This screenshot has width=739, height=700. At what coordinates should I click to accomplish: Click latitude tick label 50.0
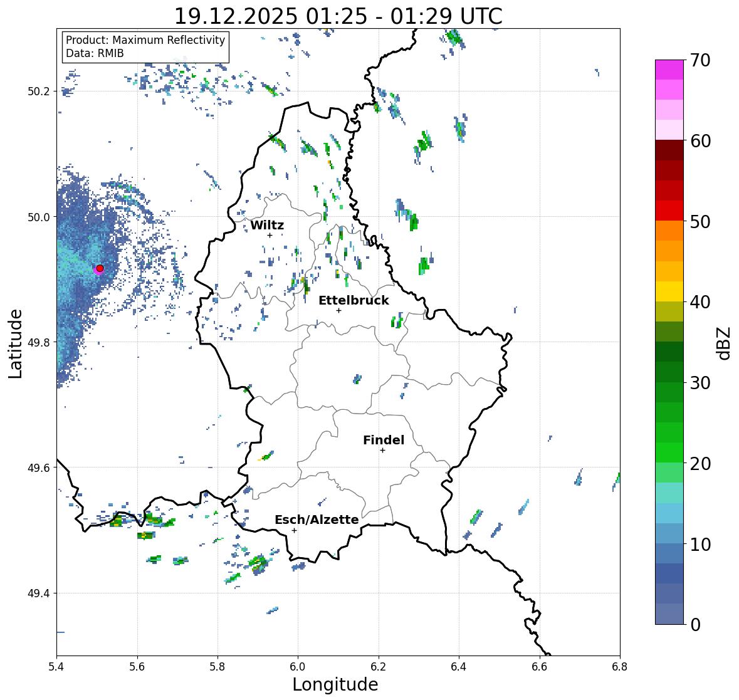point(38,217)
